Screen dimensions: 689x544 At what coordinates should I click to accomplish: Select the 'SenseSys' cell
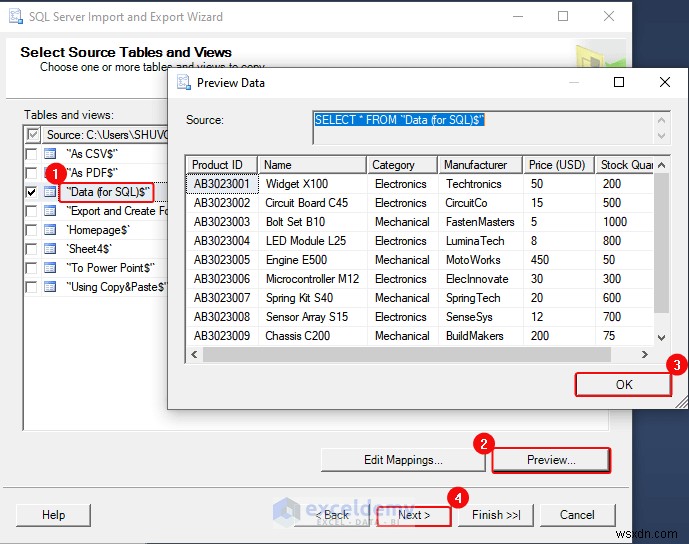click(481, 317)
